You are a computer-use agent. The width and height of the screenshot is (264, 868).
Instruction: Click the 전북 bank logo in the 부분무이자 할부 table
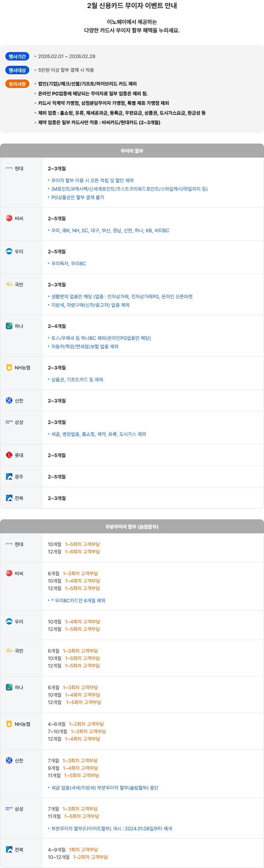pos(9,849)
